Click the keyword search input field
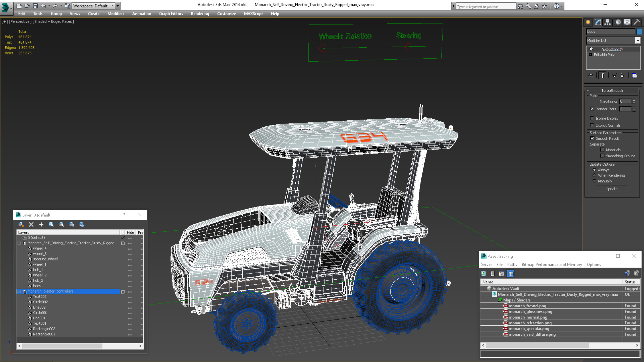This screenshot has width=644, height=362. coord(485,6)
